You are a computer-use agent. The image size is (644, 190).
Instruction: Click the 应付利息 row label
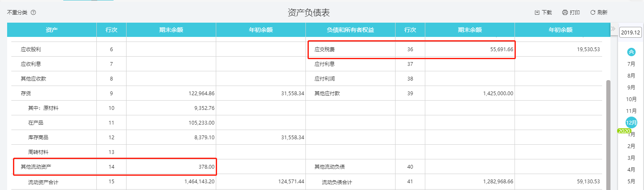click(325, 64)
